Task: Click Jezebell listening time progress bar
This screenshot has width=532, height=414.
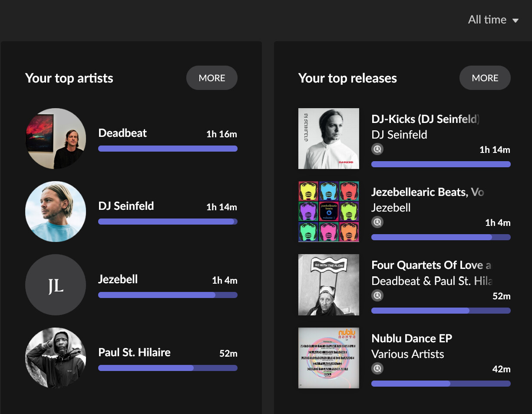Action: pyautogui.click(x=168, y=295)
